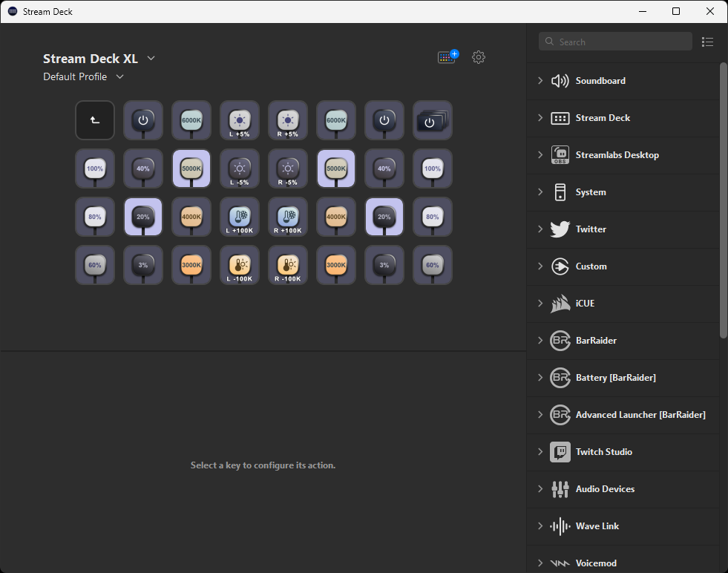
Task: Select the 5000K key beside R -5%
Action: coord(336,168)
